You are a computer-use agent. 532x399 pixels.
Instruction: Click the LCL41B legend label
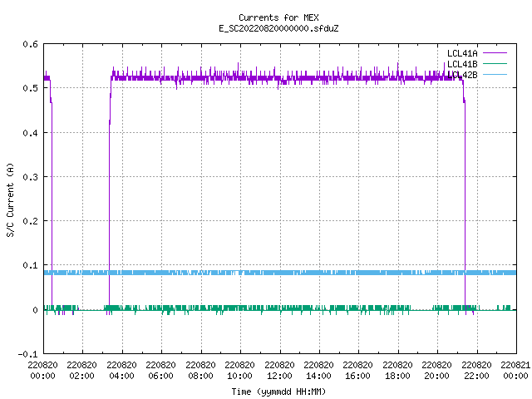point(462,64)
